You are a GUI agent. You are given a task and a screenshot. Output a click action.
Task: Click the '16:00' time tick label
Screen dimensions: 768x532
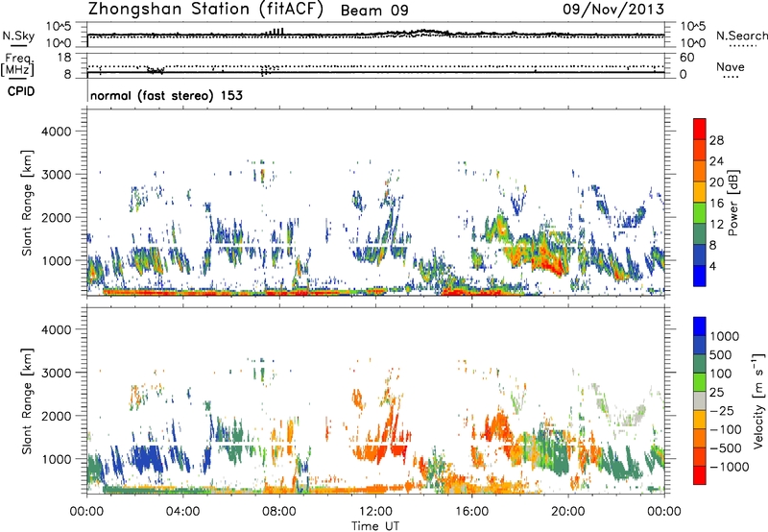[x=471, y=512]
